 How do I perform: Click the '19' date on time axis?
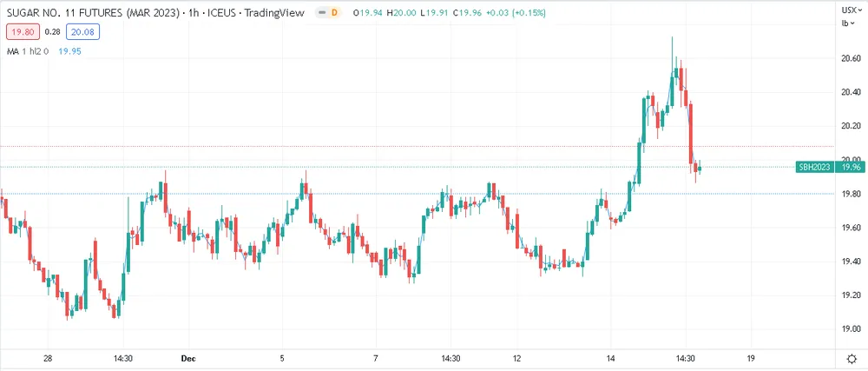tap(751, 358)
